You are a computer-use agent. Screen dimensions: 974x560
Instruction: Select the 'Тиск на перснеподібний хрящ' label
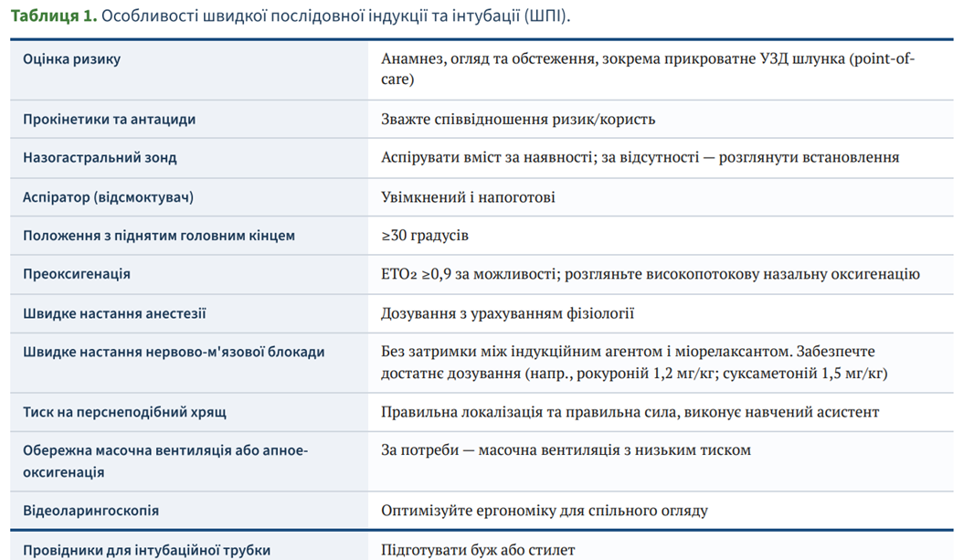pos(125,412)
